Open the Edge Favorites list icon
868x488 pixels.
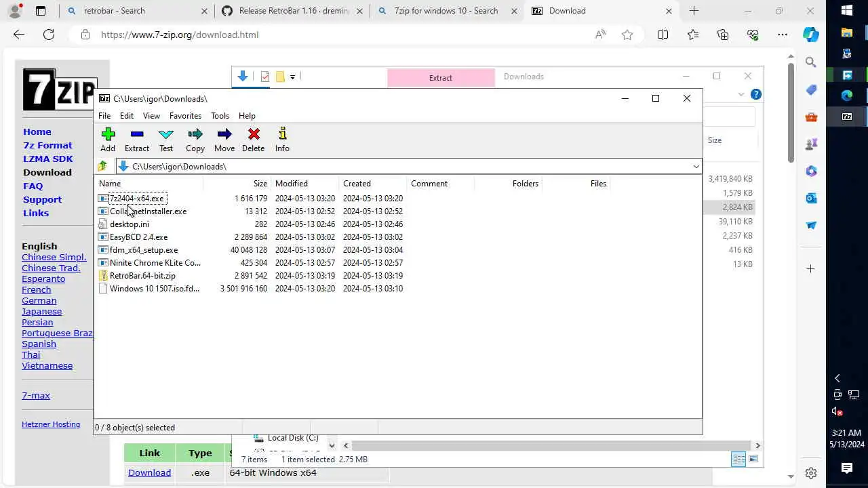click(692, 35)
